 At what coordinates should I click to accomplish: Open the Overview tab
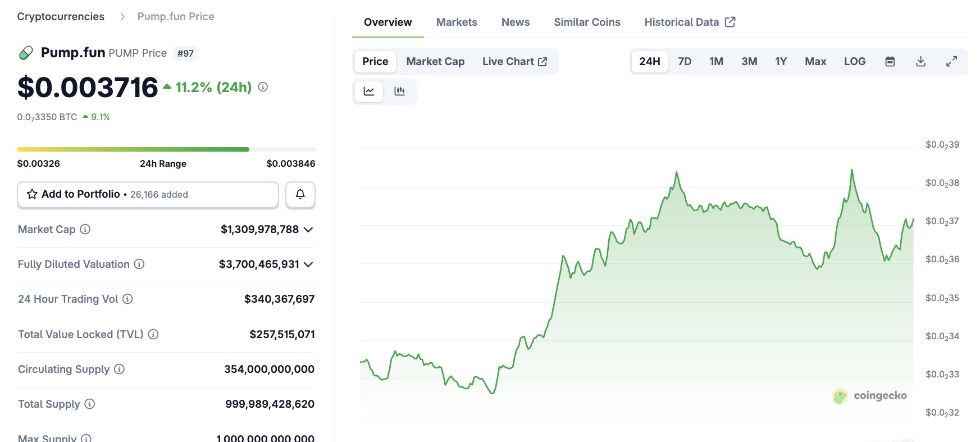tap(388, 22)
